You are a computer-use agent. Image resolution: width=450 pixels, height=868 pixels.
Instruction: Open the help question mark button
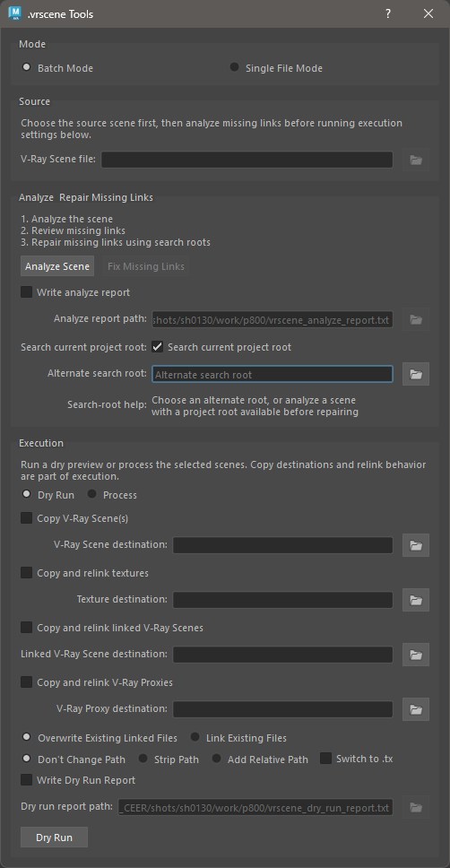click(388, 13)
